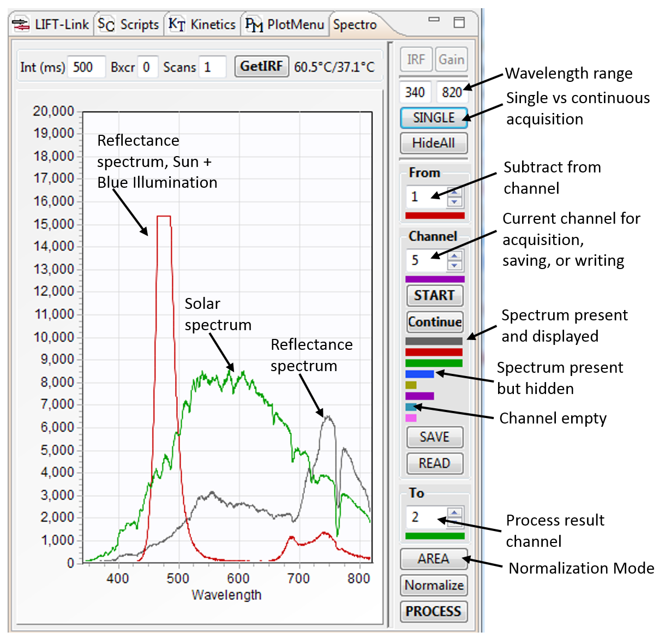Start spectrum acquisition with START
The height and width of the screenshot is (644, 665).
click(x=434, y=295)
